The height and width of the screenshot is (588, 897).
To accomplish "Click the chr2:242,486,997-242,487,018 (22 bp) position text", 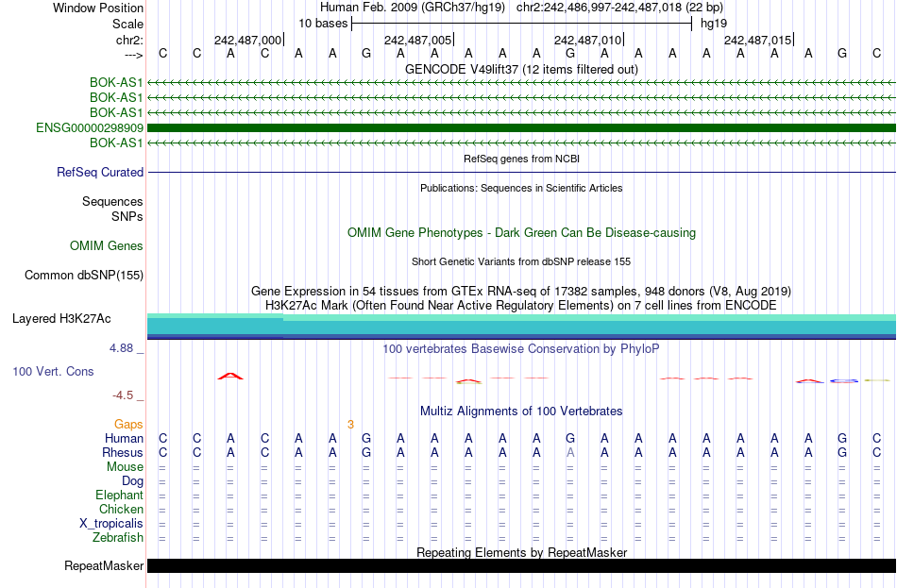I will [619, 8].
